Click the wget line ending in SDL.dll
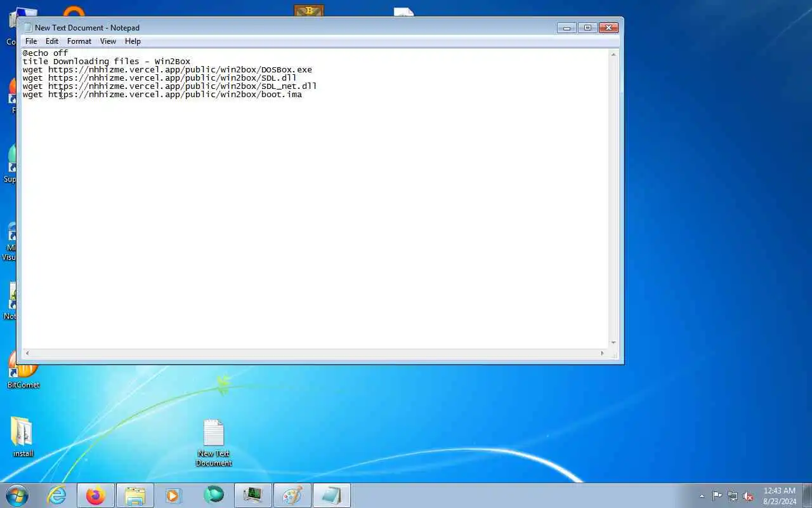 point(160,78)
